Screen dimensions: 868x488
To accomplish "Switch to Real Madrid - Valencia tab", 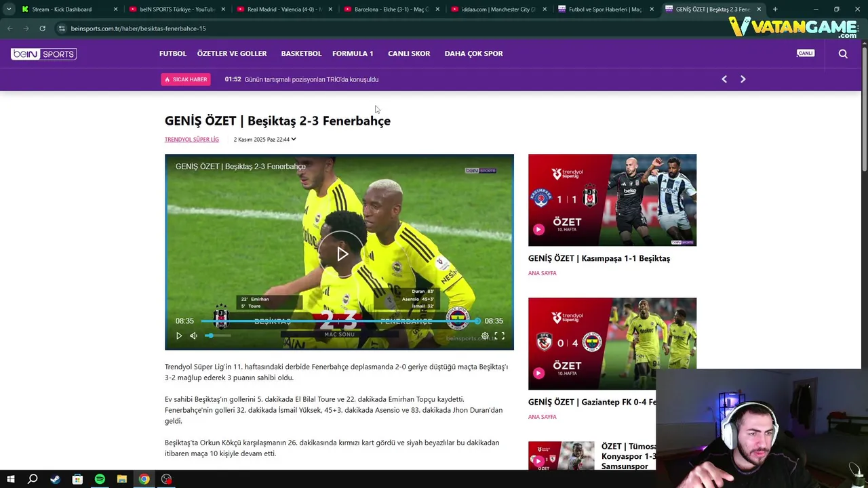I will (285, 9).
